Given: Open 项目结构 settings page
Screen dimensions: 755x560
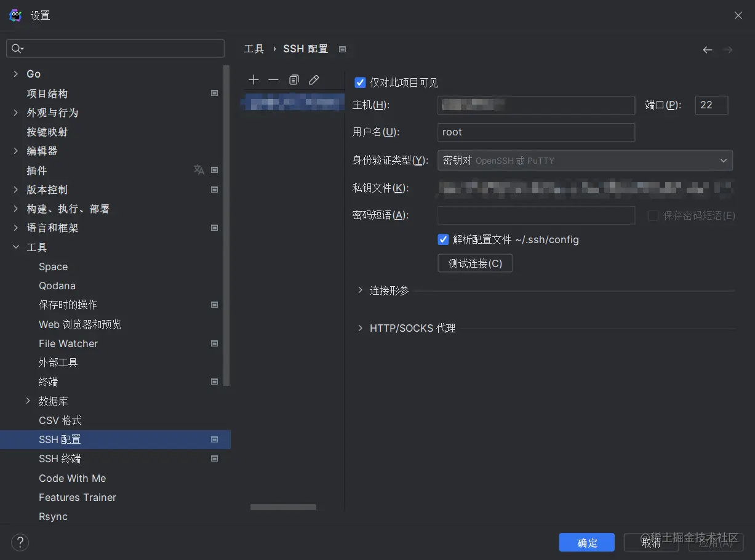Looking at the screenshot, I should click(x=47, y=94).
